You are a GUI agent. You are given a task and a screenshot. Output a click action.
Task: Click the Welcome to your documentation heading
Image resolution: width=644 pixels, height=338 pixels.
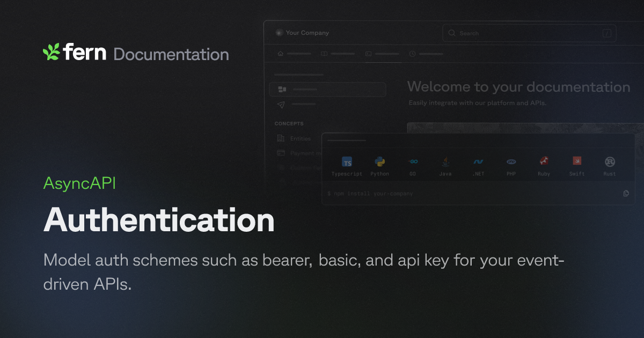[518, 87]
